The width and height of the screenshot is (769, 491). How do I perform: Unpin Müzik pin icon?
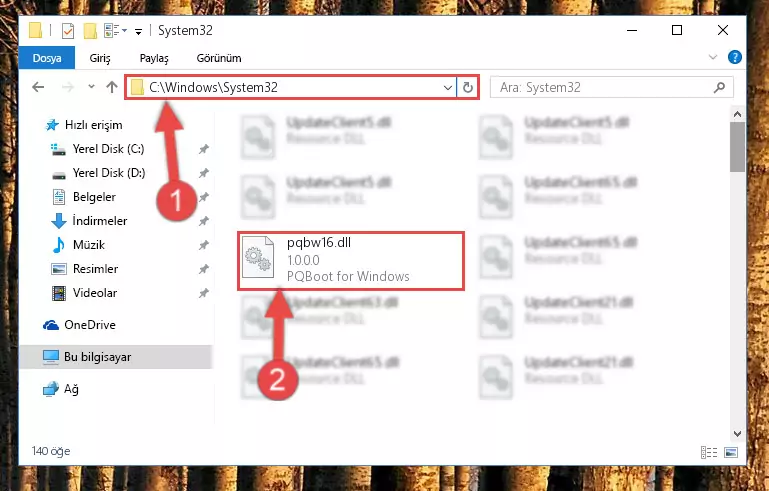point(204,245)
